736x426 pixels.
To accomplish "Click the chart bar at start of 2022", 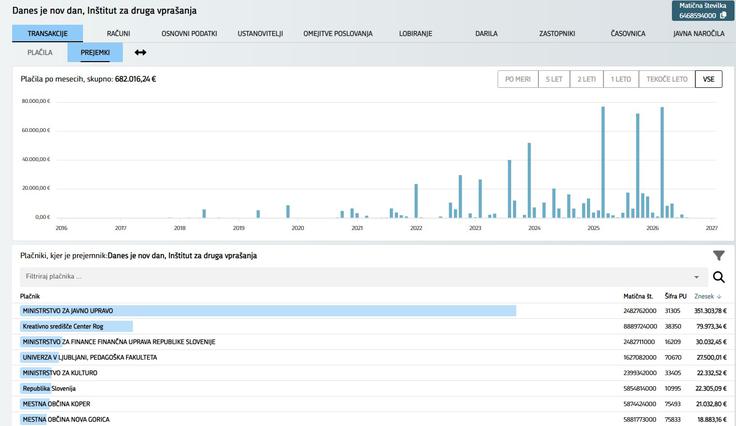I will [416, 201].
